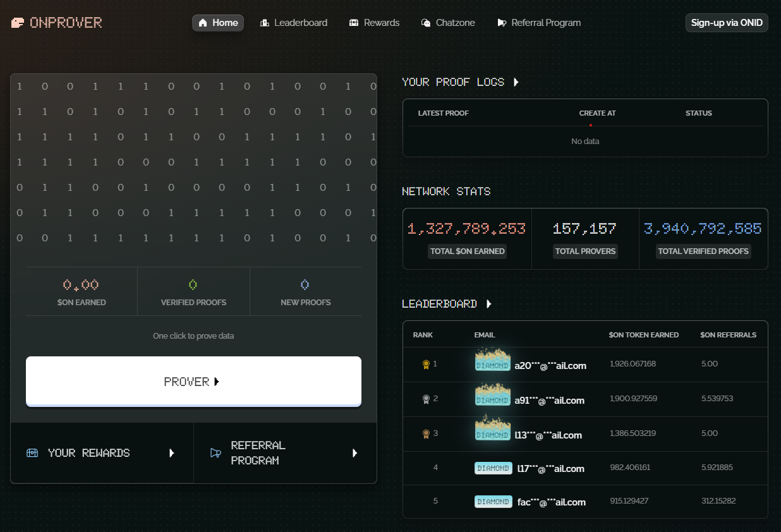Click the silver medal icon for rank 2
Image resolution: width=781 pixels, height=532 pixels.
point(426,399)
